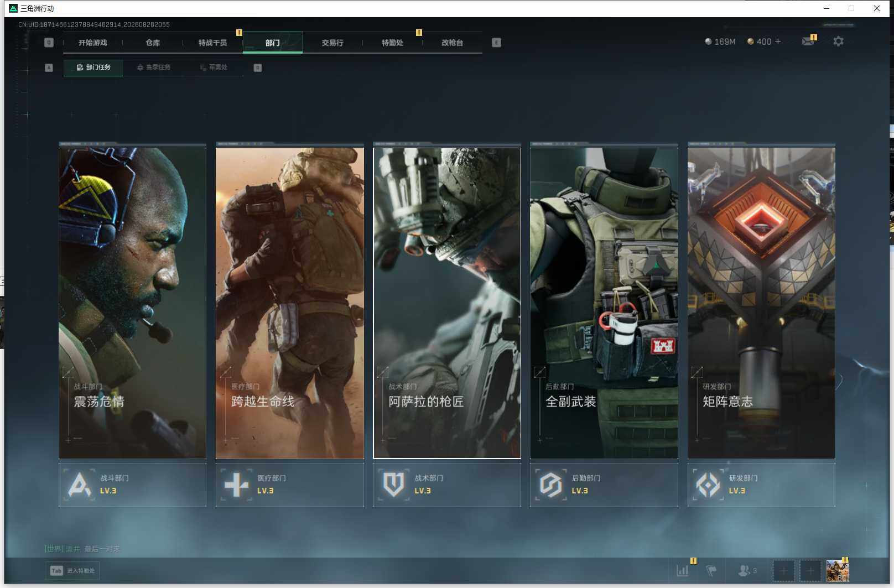894x588 pixels.
Task: Go to the 交易行 tab
Action: [332, 43]
